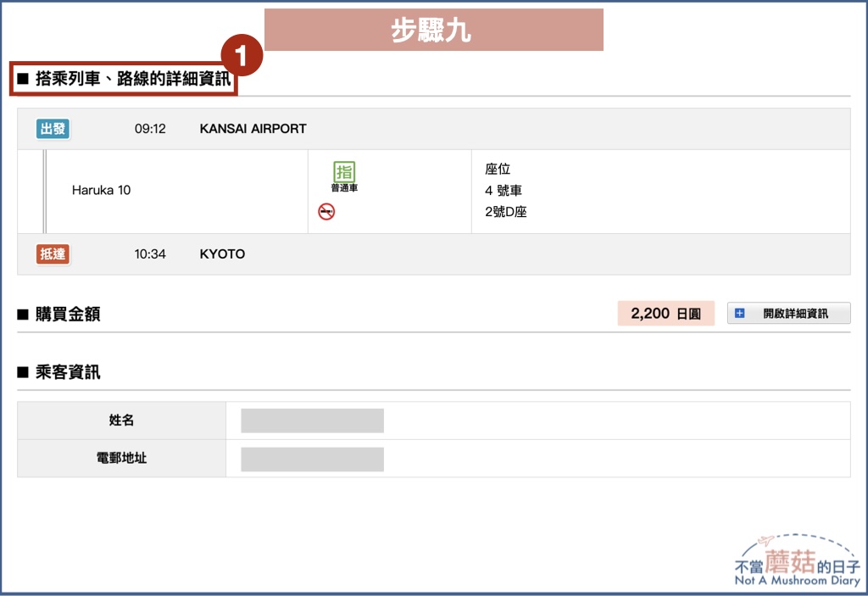The height and width of the screenshot is (596, 868).
Task: Click the masked 電郵地址 email field
Action: 312,459
